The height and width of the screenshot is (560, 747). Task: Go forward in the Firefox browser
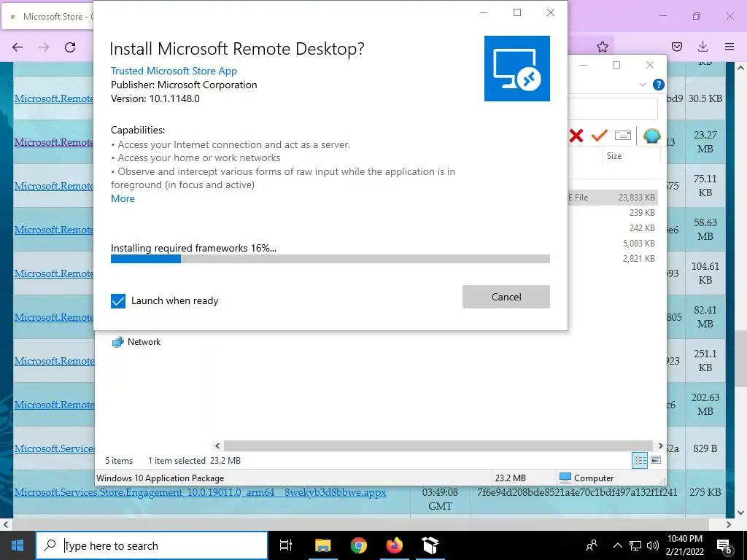44,47
